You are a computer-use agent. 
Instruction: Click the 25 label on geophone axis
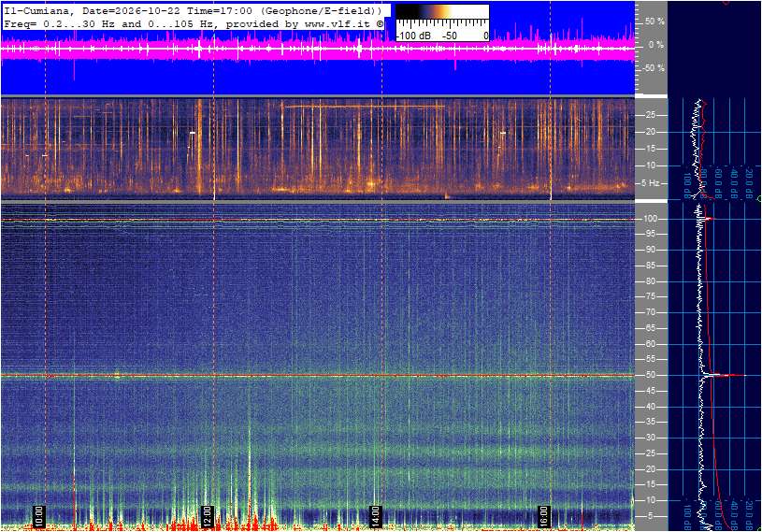[650, 115]
